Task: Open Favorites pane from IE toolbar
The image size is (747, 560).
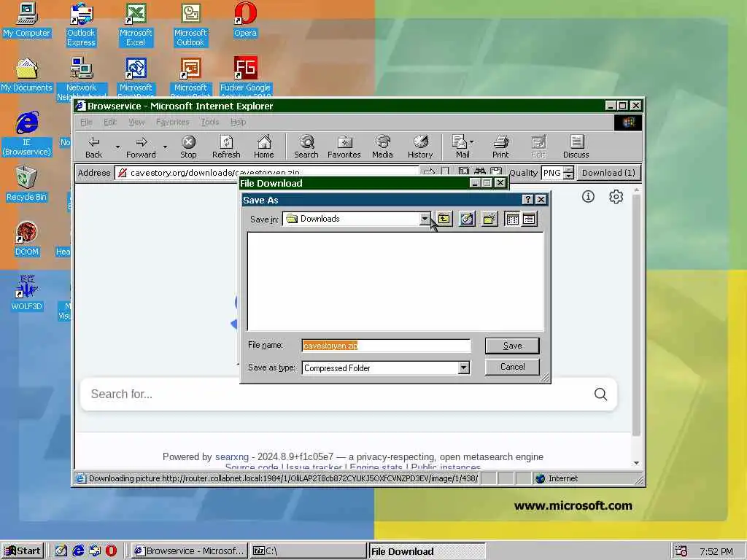Action: click(x=344, y=147)
